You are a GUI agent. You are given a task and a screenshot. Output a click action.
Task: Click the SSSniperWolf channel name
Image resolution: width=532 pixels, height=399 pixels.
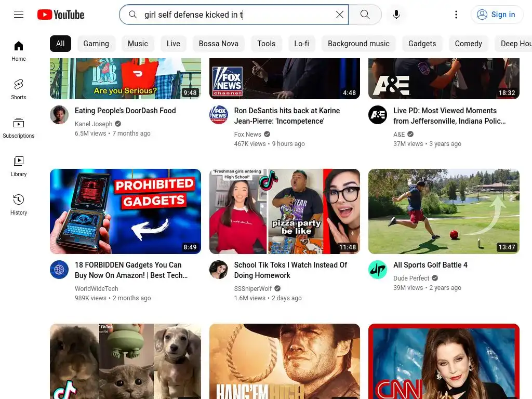click(253, 289)
